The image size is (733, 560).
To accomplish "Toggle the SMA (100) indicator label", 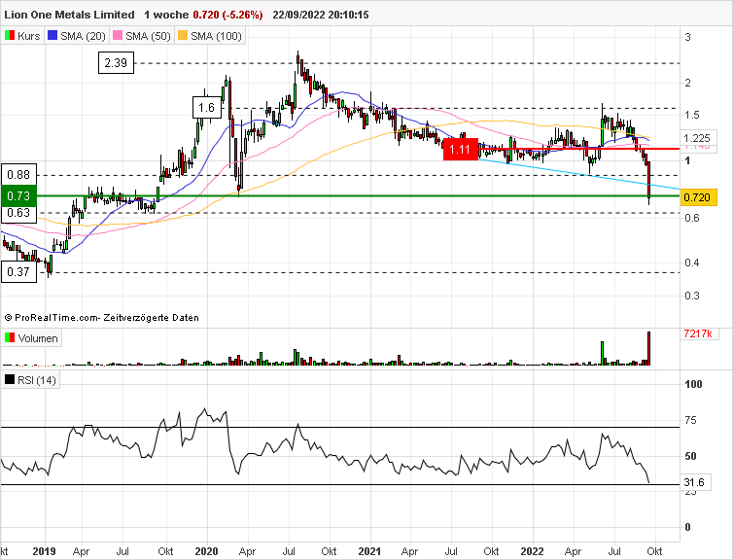I will pyautogui.click(x=214, y=36).
